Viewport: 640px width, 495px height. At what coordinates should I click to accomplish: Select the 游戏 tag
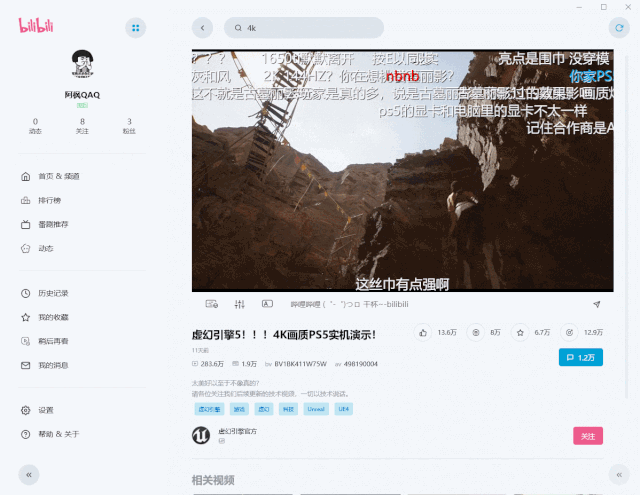pos(239,409)
